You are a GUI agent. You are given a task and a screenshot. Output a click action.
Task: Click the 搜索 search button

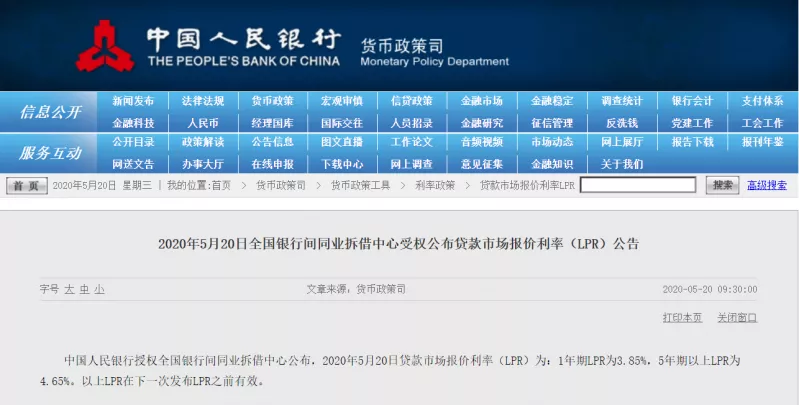tap(722, 185)
